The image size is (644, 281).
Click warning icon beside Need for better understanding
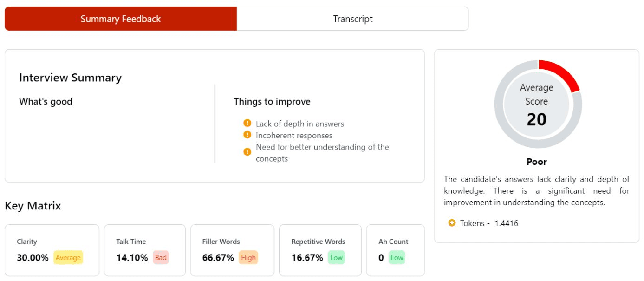[247, 152]
